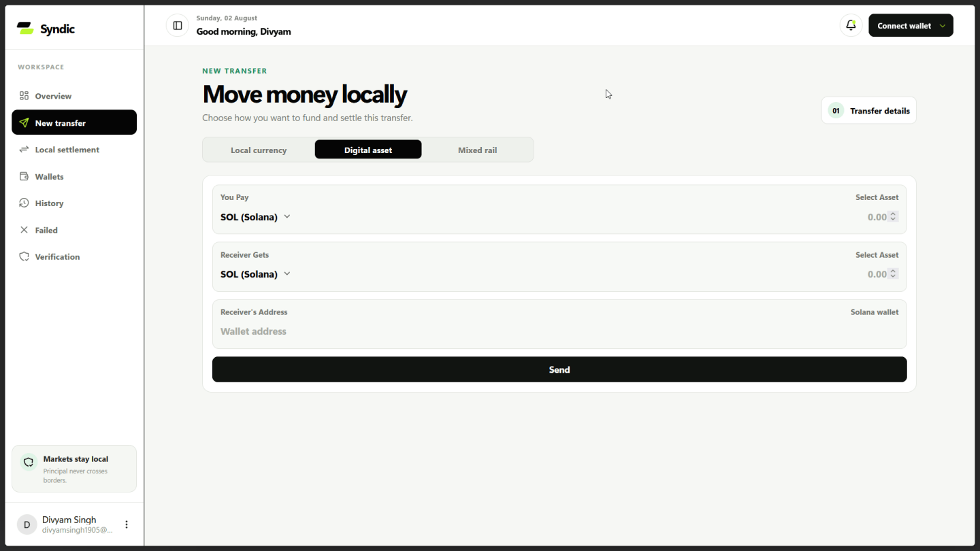Click the D user avatar

point(27,524)
